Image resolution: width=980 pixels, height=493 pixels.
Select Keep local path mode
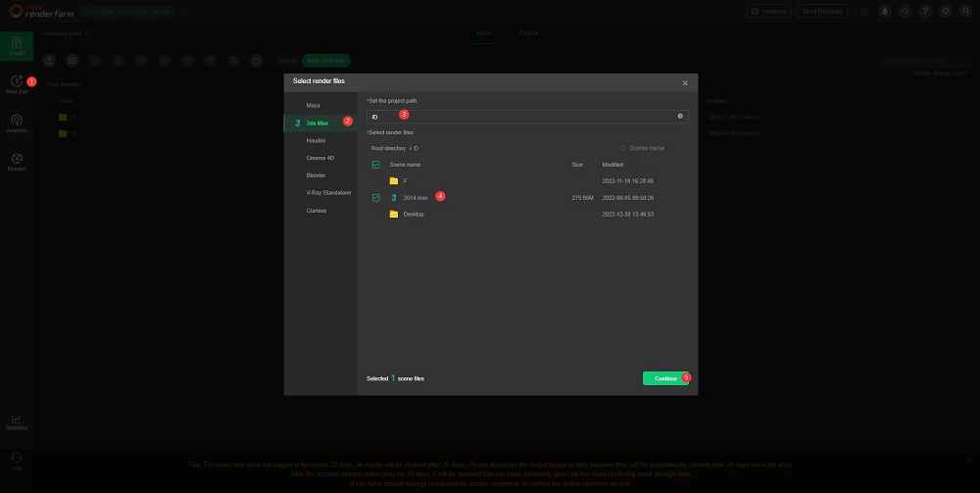point(326,61)
